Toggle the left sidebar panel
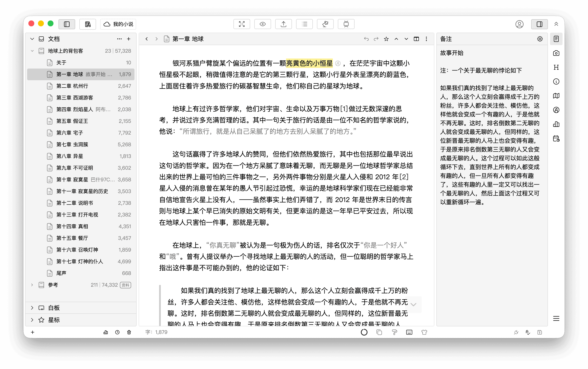This screenshot has height=369, width=588. tap(67, 24)
